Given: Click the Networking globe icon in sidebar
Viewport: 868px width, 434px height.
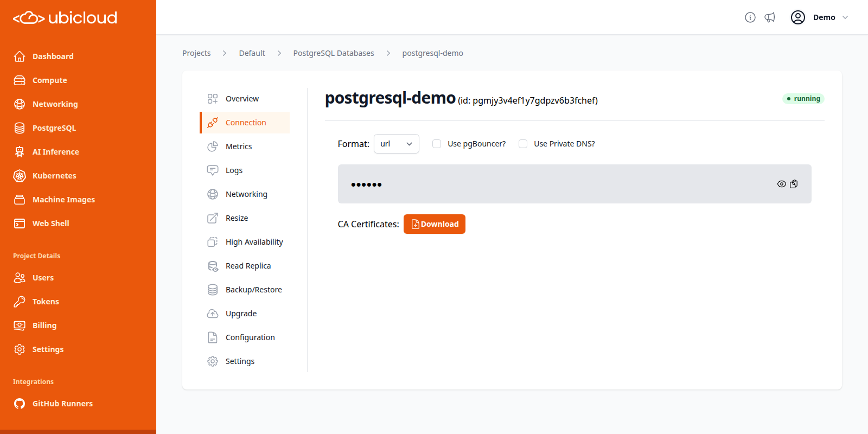Looking at the screenshot, I should (x=20, y=104).
